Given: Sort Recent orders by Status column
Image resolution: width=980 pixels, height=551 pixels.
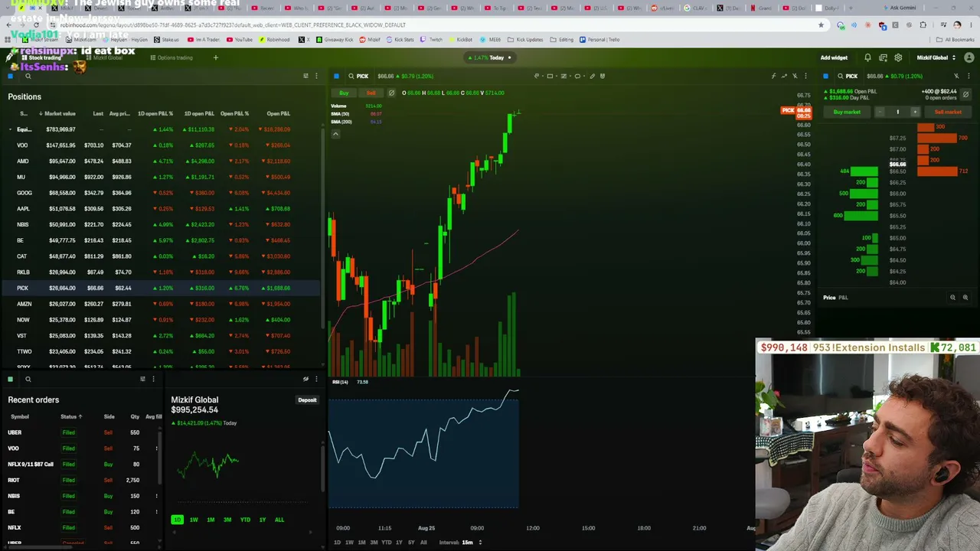Looking at the screenshot, I should (71, 416).
